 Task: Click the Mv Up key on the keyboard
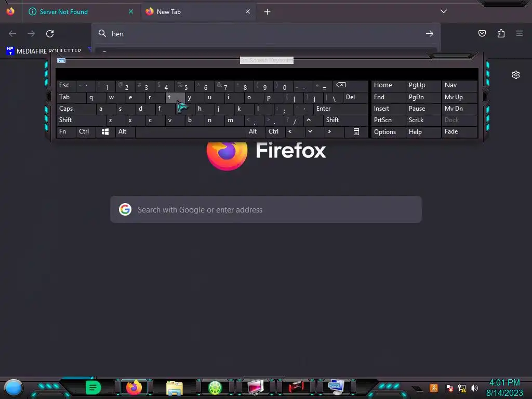pos(459,97)
